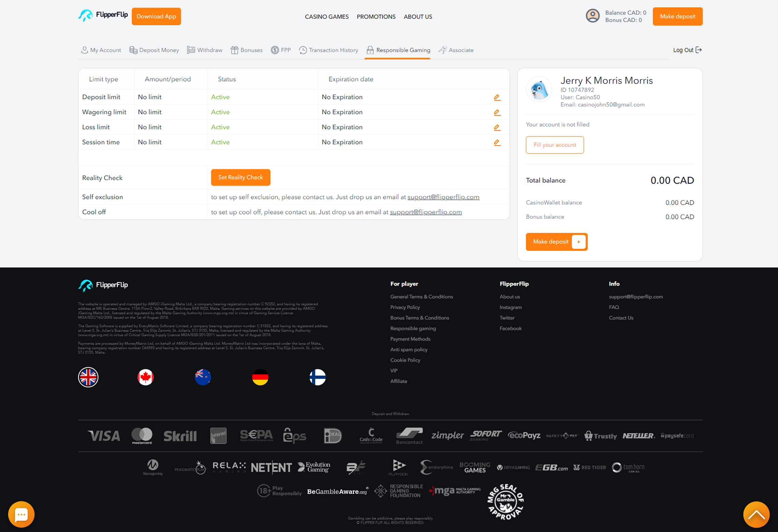Open the Cookie Policy link
This screenshot has height=532, width=778.
click(405, 360)
